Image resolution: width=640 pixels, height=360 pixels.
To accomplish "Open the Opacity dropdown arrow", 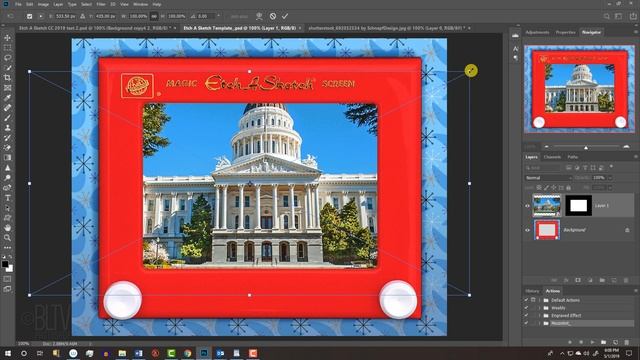I will (x=610, y=178).
